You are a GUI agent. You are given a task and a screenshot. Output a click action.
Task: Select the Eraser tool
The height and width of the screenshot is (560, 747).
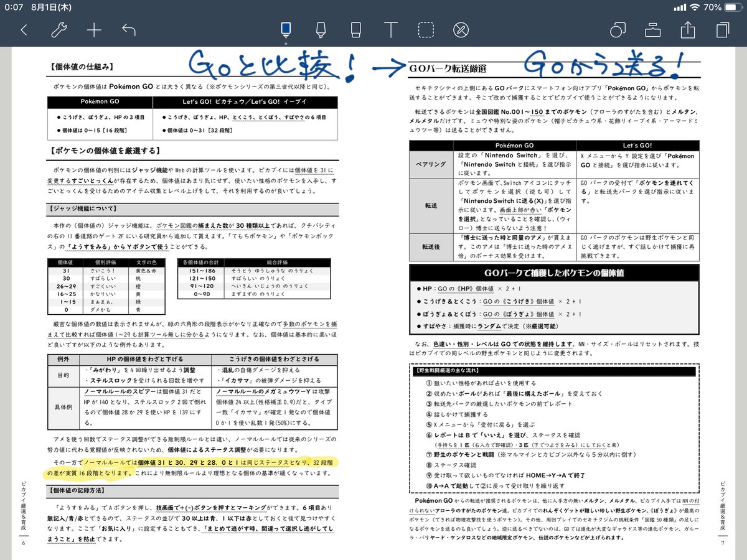355,29
